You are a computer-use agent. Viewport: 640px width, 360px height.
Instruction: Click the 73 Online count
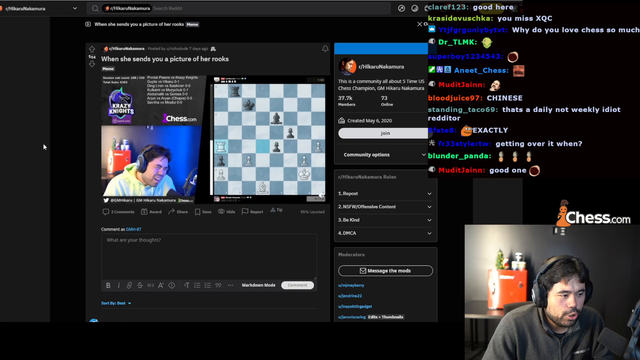(387, 101)
